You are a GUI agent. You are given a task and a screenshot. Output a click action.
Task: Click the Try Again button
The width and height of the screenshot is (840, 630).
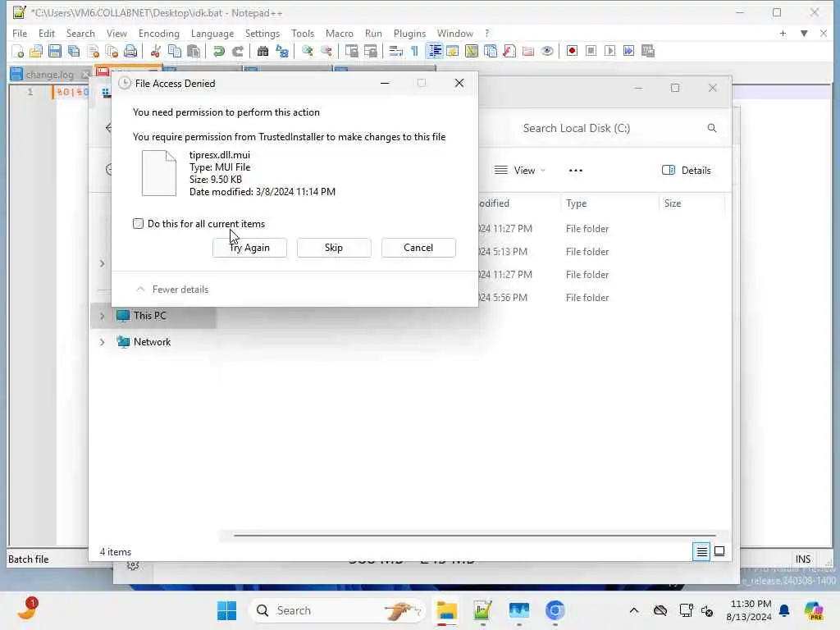point(249,248)
